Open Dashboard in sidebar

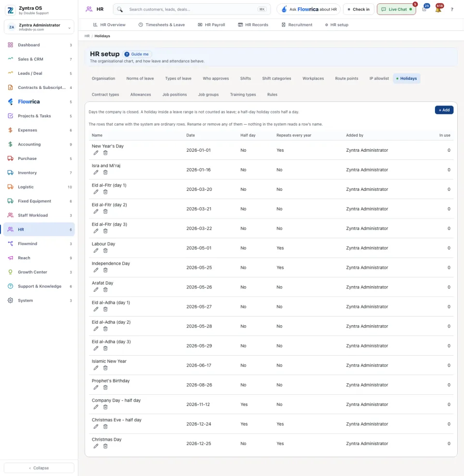[39, 45]
